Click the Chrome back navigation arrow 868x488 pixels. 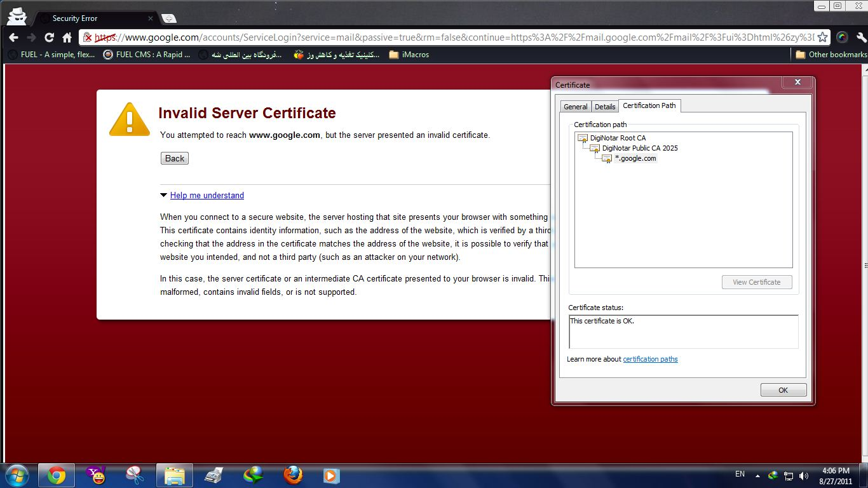(13, 37)
